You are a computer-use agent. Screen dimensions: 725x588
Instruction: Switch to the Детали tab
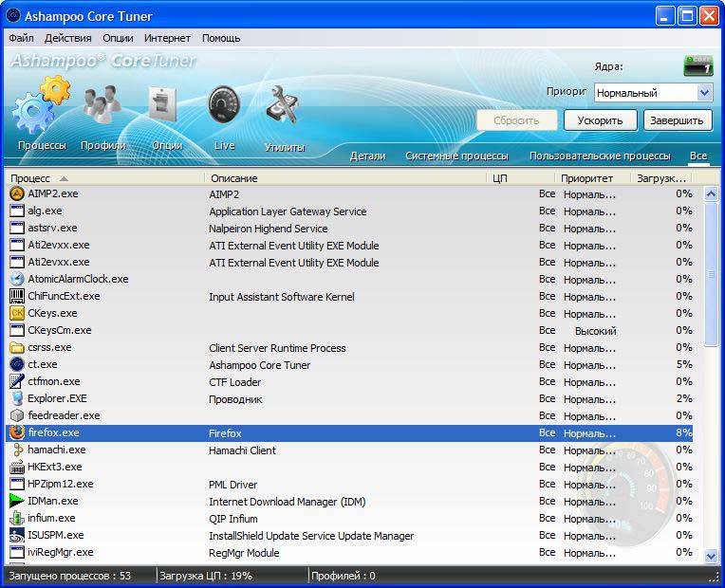tap(367, 156)
